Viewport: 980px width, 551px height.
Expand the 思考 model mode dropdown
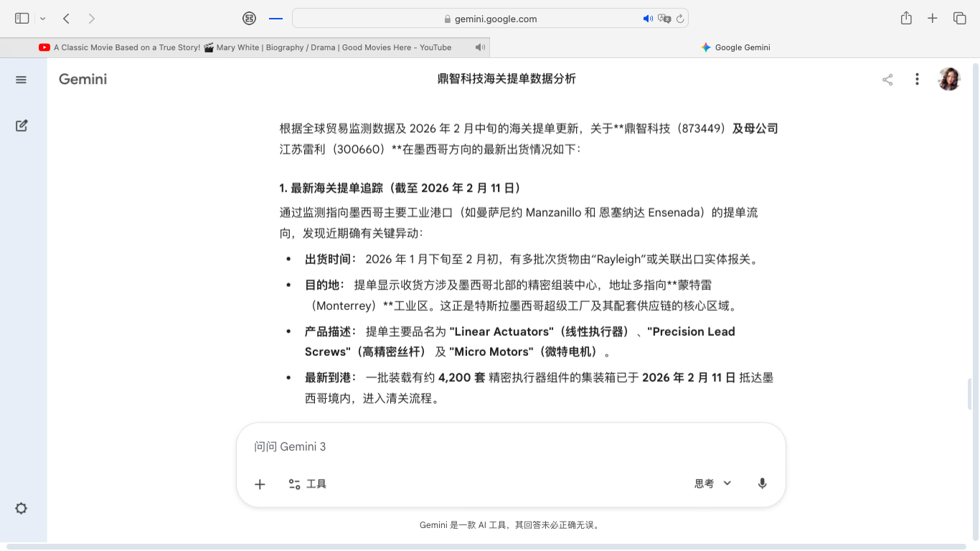[712, 484]
